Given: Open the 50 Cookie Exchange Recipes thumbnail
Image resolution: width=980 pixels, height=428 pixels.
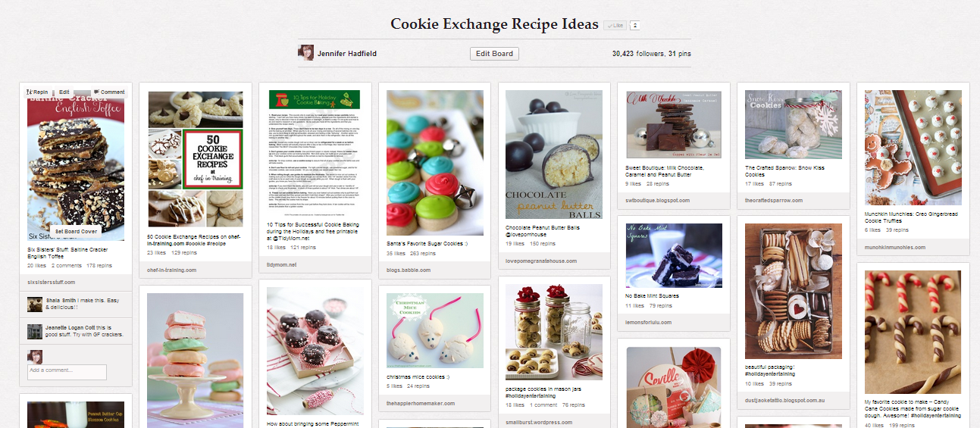Looking at the screenshot, I should [196, 159].
